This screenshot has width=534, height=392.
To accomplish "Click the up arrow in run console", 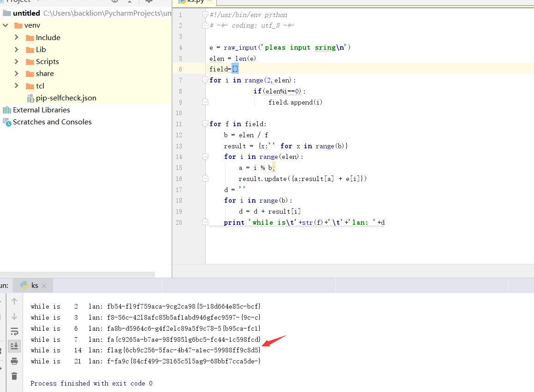I will [14, 301].
